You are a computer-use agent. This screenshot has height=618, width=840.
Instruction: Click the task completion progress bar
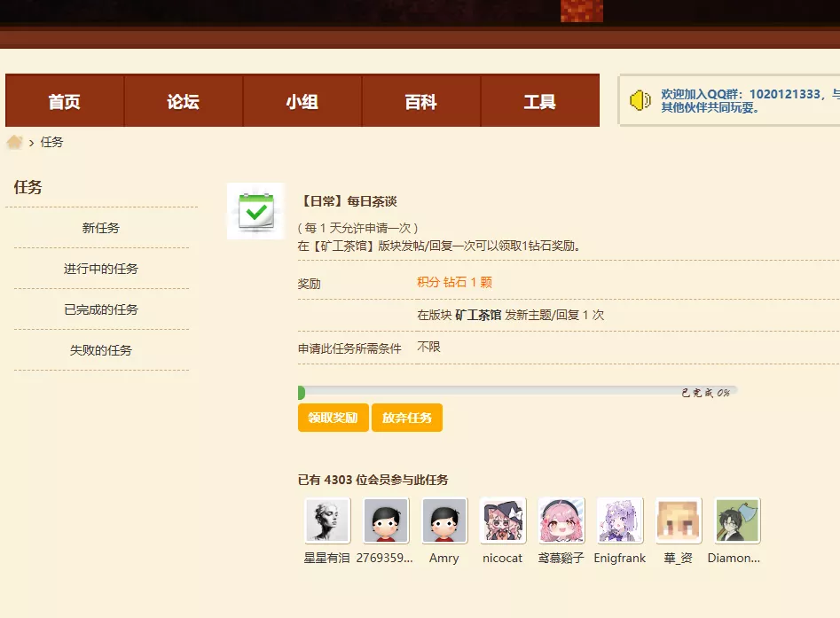point(518,392)
